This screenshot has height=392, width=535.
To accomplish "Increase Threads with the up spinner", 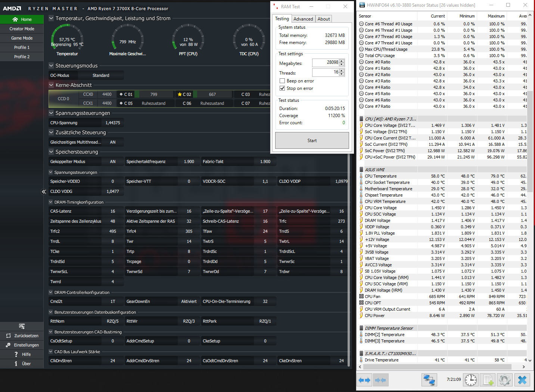I will point(342,71).
